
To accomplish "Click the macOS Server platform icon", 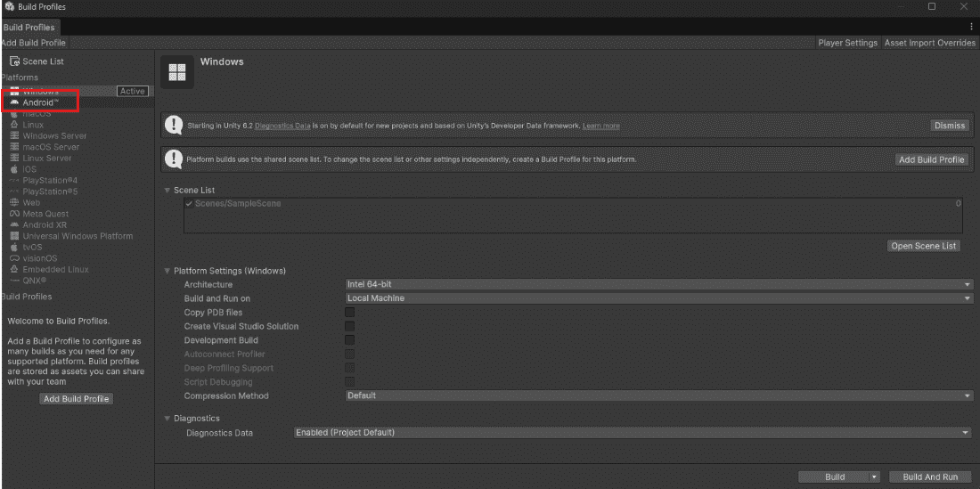I will coord(14,147).
